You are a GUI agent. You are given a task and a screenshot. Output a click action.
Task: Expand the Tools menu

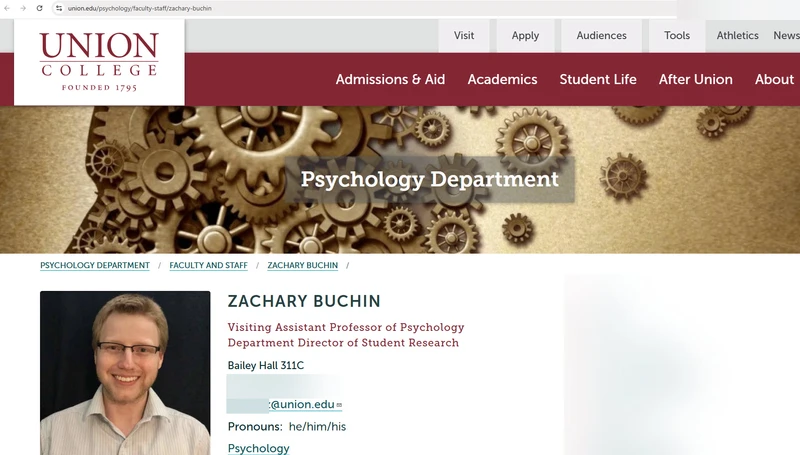677,36
